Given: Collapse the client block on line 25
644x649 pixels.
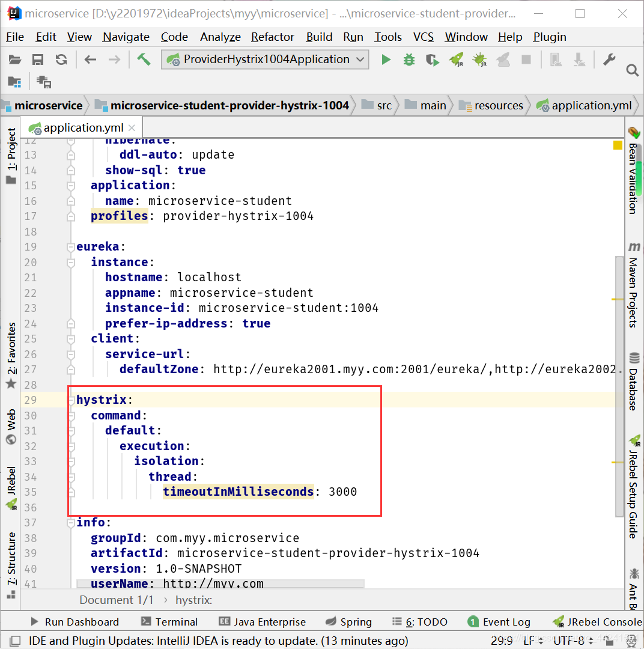Looking at the screenshot, I should tap(71, 339).
